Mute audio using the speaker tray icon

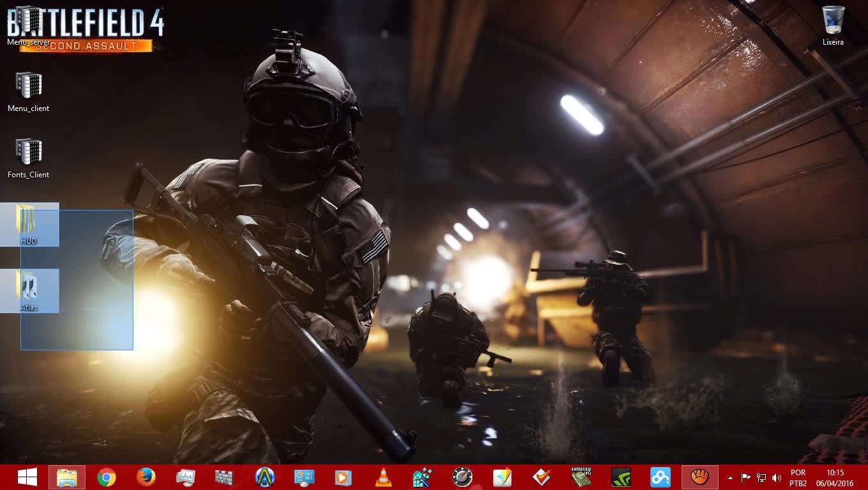[776, 477]
